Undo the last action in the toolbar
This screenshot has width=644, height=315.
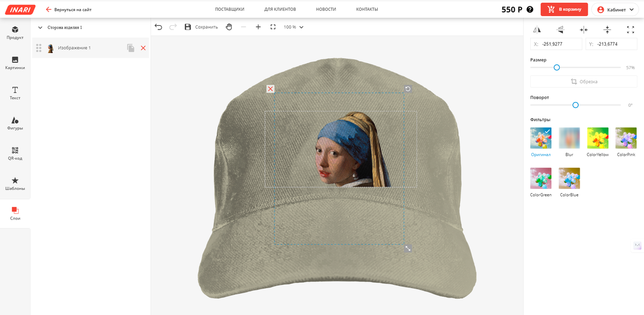point(158,27)
